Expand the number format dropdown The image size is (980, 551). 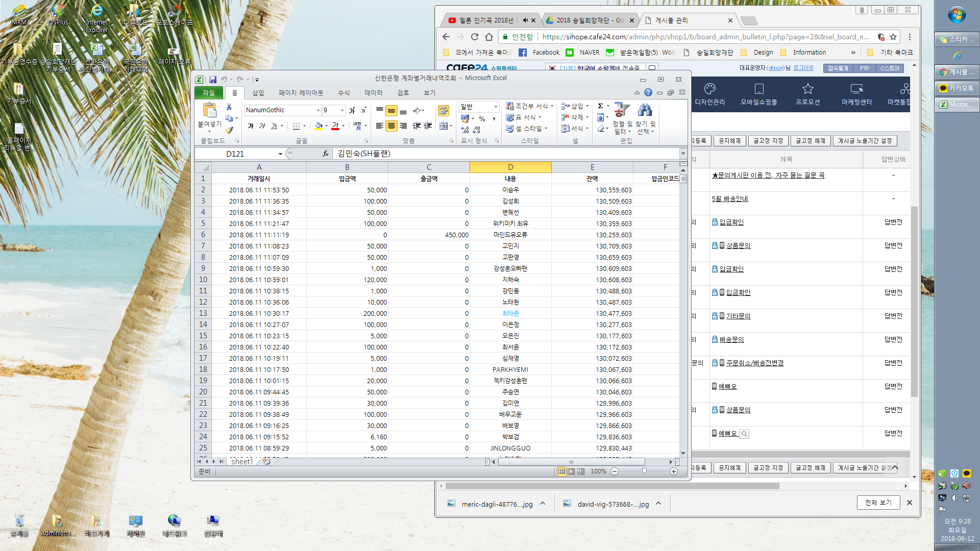click(495, 107)
